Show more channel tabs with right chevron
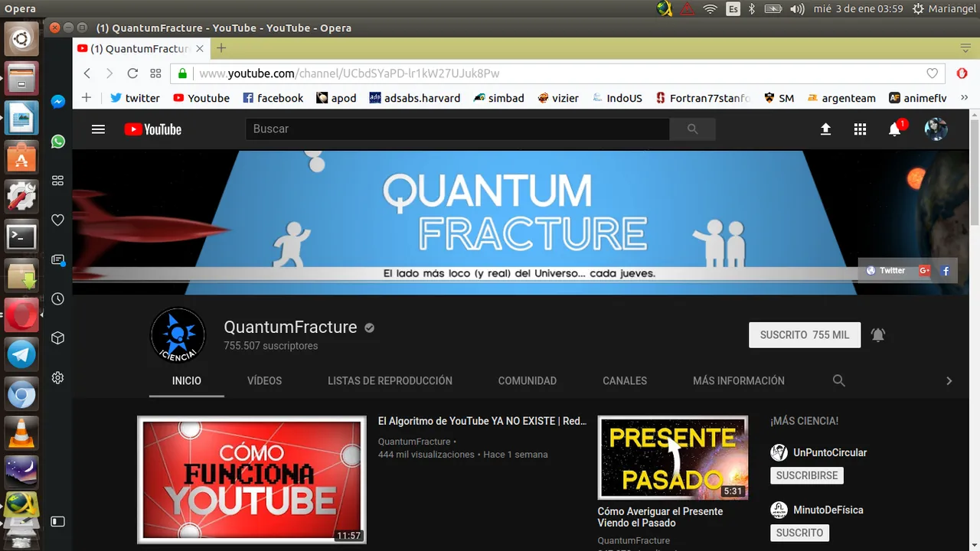Screen dimensions: 980x551 pos(949,380)
